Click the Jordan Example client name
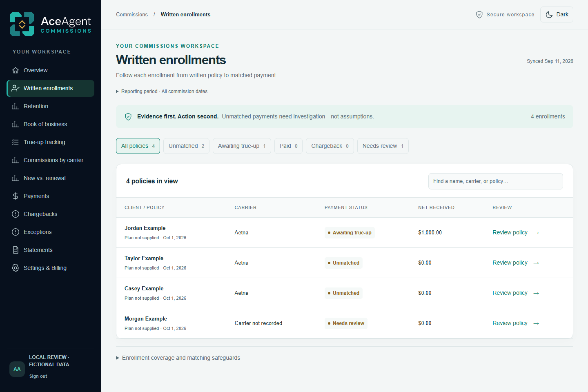Screen dimensions: 588x392 point(145,228)
